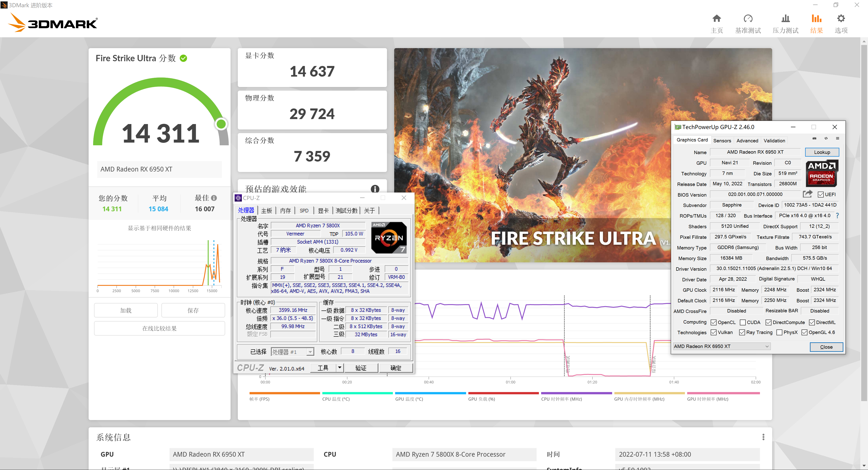Click the GPU field AMD Radeon RX 6950 XT in 系统信息
This screenshot has width=868, height=470.
coord(241,454)
